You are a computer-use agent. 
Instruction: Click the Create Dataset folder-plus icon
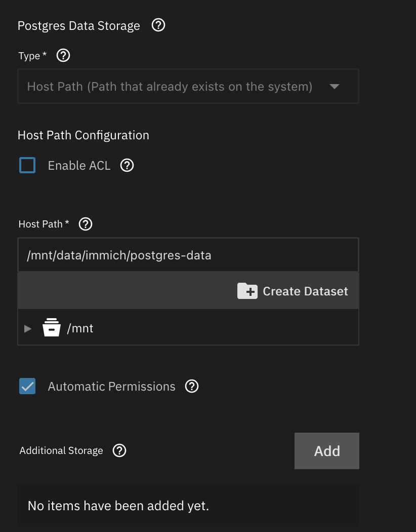(247, 291)
